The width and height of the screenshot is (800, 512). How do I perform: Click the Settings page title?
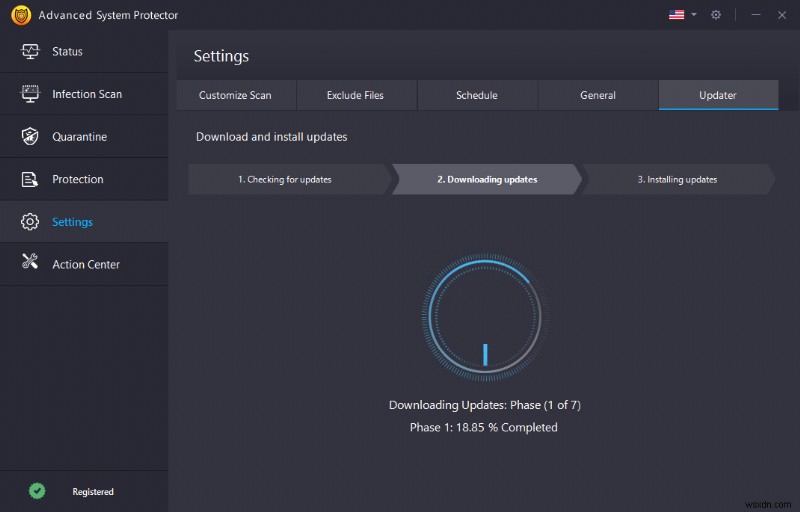click(x=221, y=56)
